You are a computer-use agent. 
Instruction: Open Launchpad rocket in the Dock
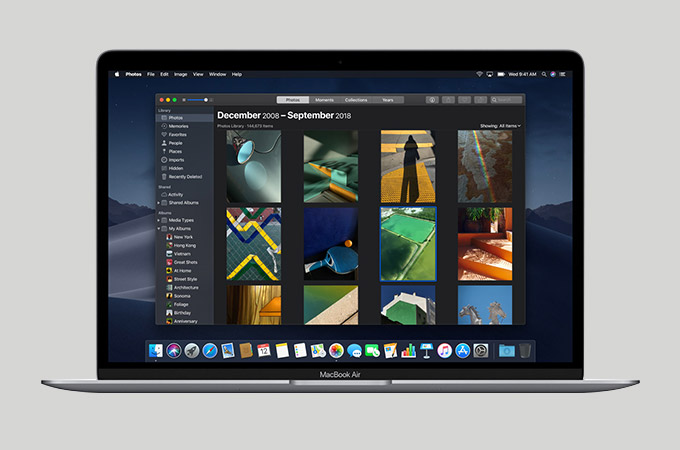click(192, 351)
